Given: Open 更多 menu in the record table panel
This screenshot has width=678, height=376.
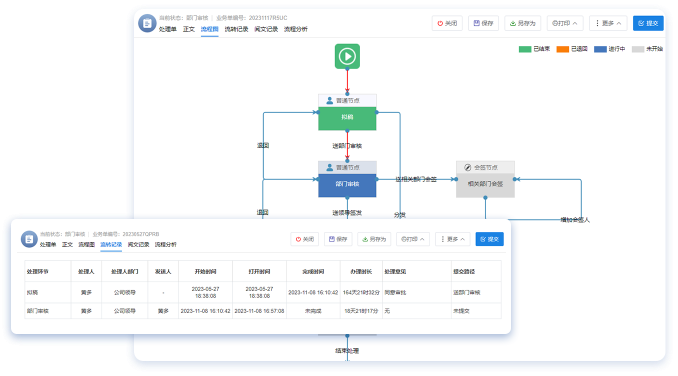Looking at the screenshot, I should [452, 239].
